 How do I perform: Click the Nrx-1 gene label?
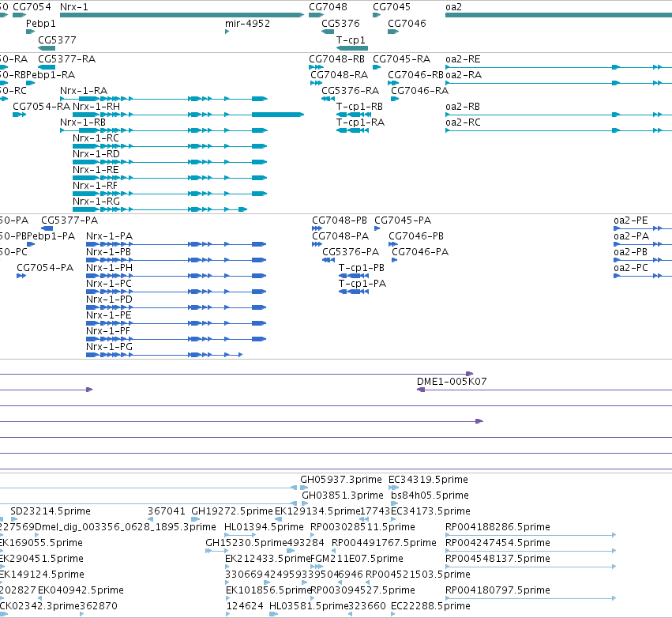pos(73,7)
